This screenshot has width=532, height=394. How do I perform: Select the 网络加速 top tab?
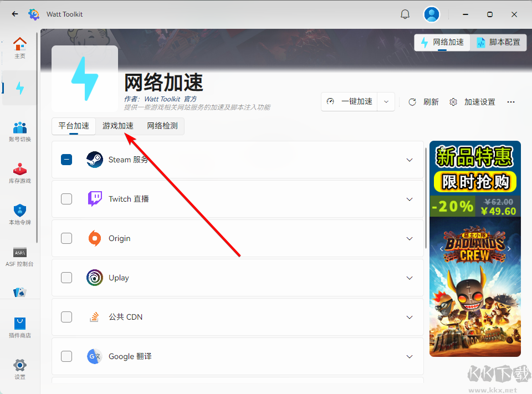click(442, 43)
